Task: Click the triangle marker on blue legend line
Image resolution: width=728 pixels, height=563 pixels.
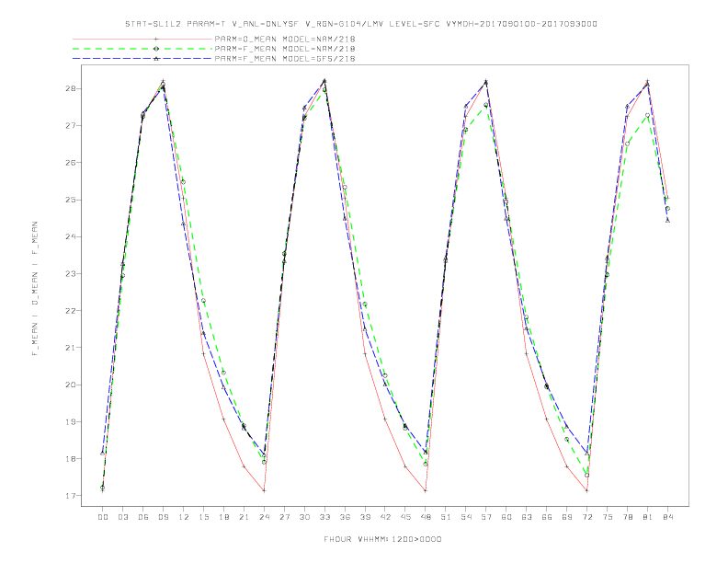Action: [156, 59]
